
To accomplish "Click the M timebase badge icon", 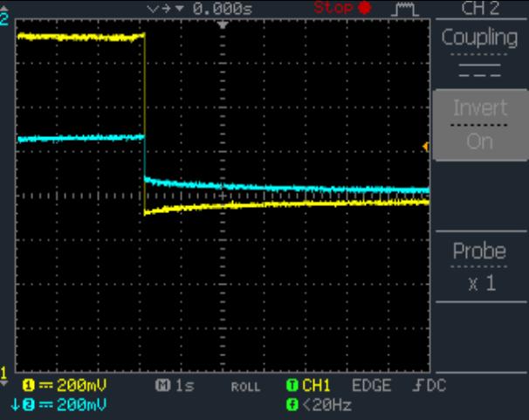I will pyautogui.click(x=162, y=385).
